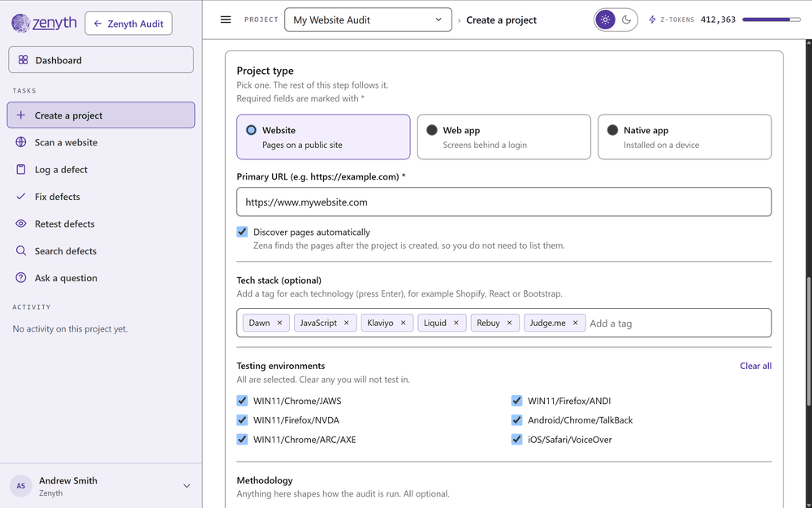812x508 pixels.
Task: Click the Project type heading
Action: (266, 71)
